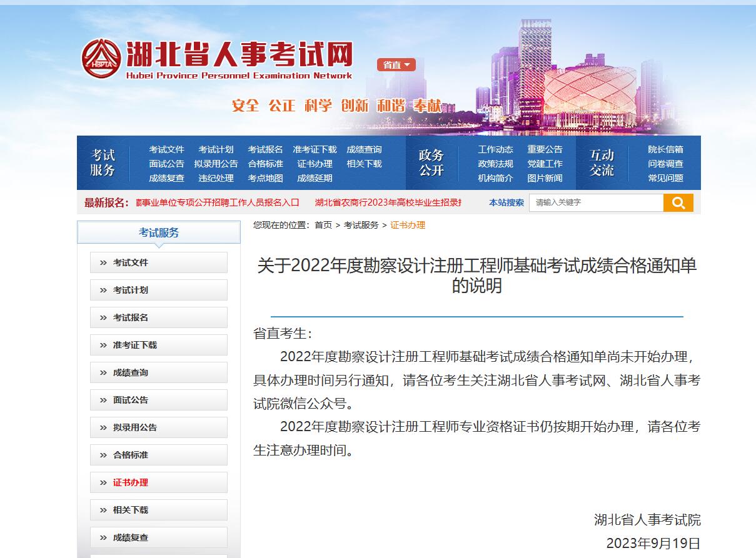The image size is (756, 558).
Task: Select 考试文件 in the left sidebar
Action: 159,262
